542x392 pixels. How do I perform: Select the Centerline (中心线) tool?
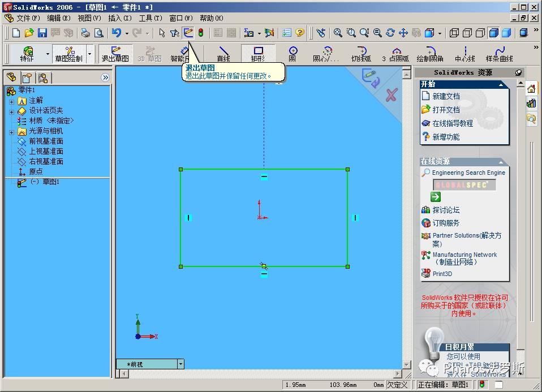[465, 54]
